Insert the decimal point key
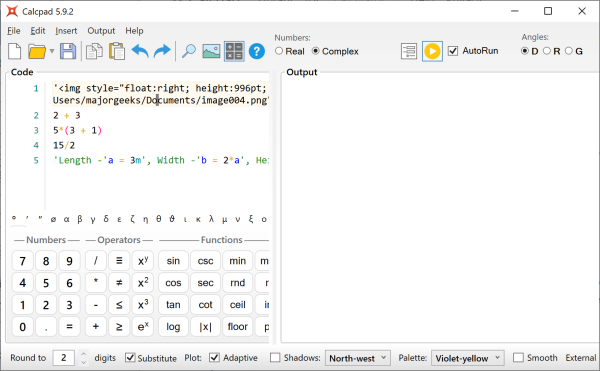 [46, 327]
